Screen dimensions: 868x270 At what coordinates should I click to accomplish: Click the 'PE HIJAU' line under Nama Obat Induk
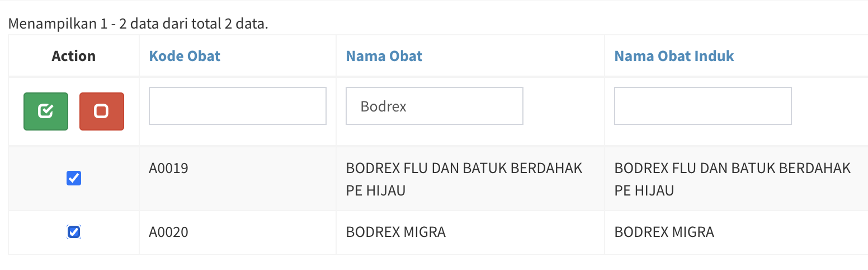[644, 190]
